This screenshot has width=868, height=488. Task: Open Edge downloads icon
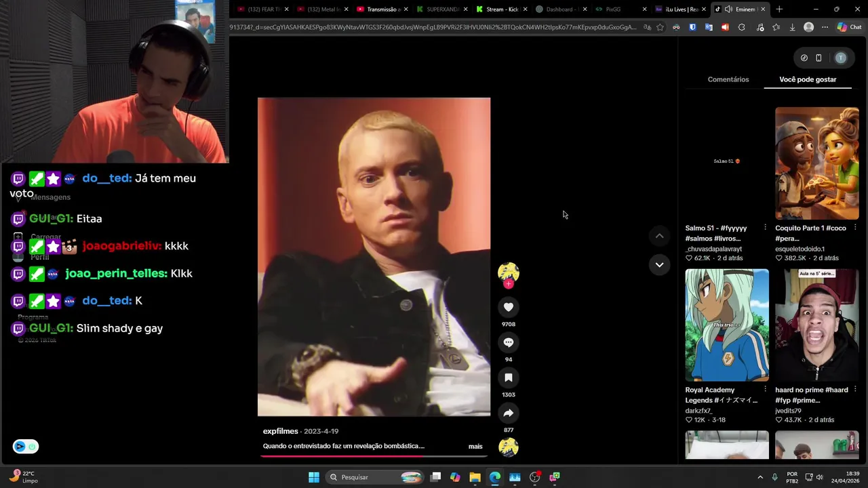[792, 27]
